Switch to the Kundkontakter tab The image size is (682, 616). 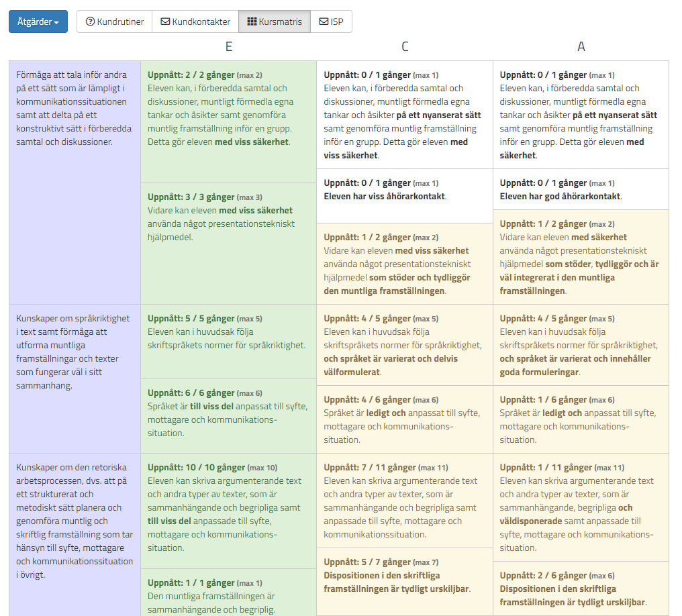point(195,21)
